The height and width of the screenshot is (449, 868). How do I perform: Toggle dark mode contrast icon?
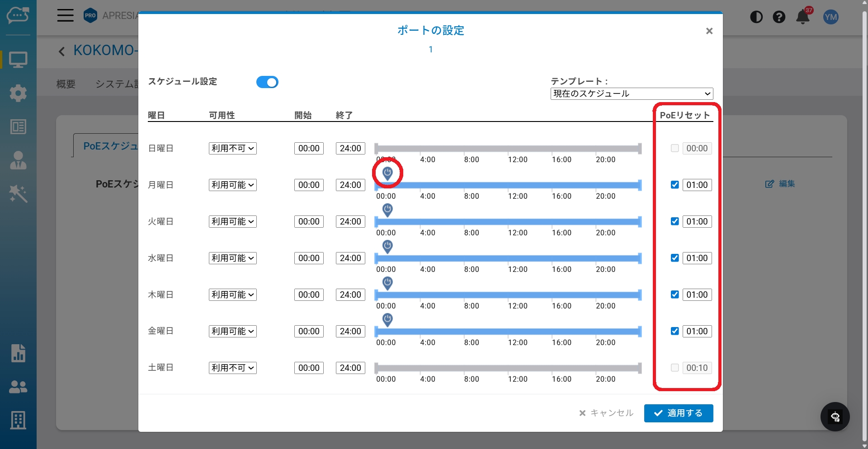(x=756, y=17)
